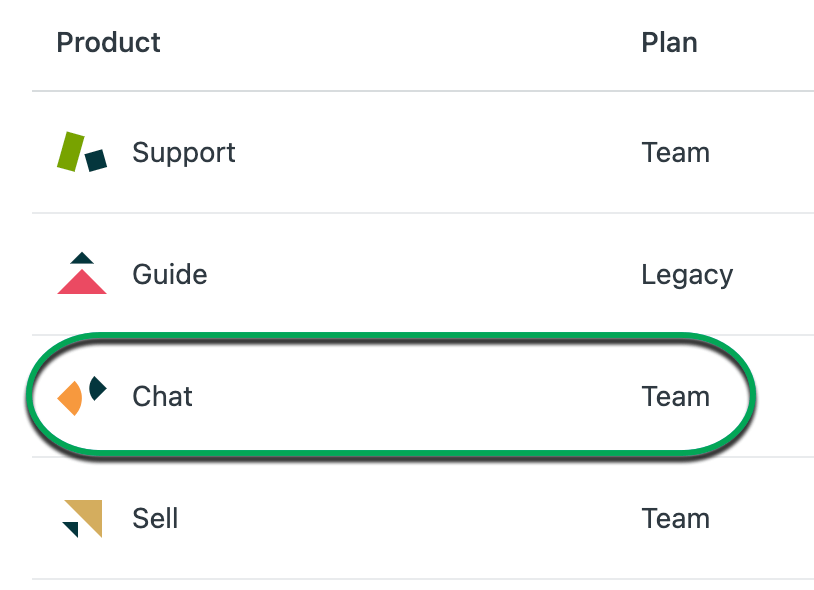Click the pink triangle of Guide logo
Image resolution: width=814 pixels, height=590 pixels.
82,283
